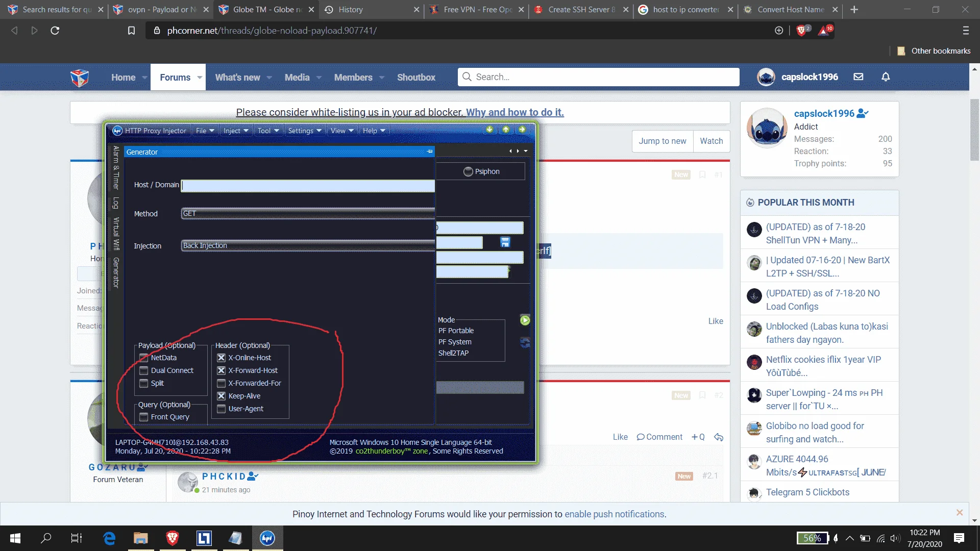
Task: Open the co2thunderboy zone link
Action: (x=391, y=451)
